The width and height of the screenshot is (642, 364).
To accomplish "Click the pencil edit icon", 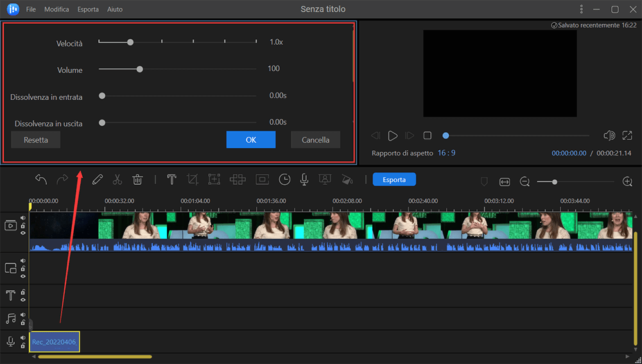I will 98,180.
